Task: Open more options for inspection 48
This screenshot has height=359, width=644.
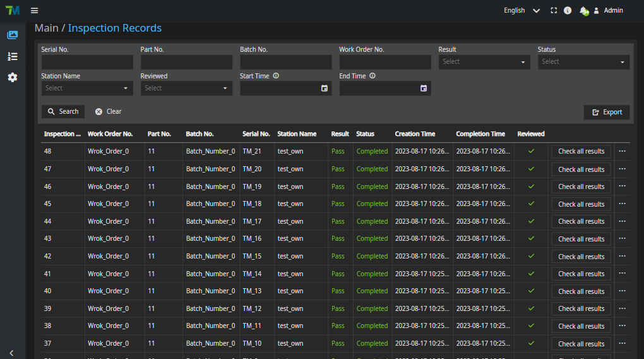Action: tap(622, 151)
